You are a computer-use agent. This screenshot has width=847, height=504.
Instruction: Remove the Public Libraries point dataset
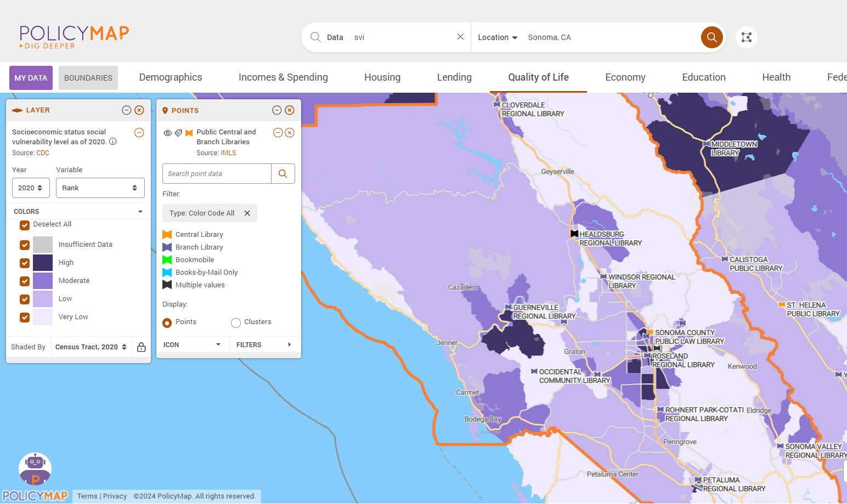tap(290, 133)
